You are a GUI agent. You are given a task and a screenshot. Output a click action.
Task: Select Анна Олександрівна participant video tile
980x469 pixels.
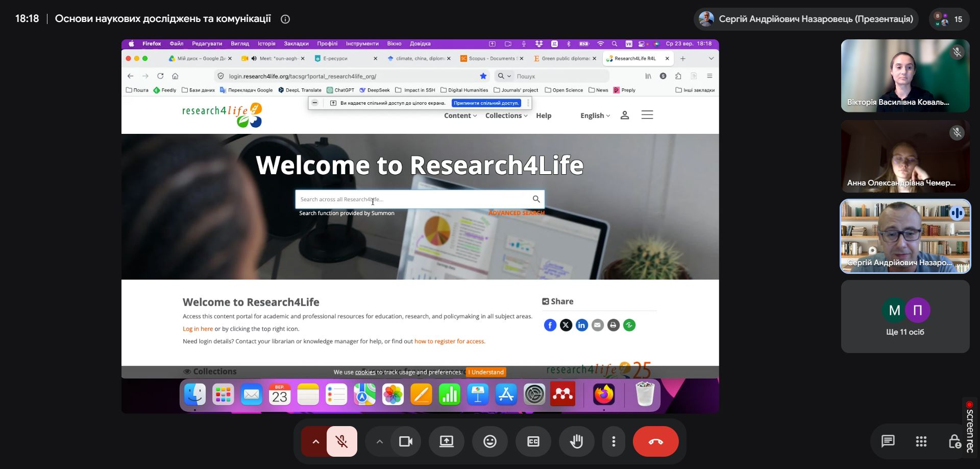[905, 156]
